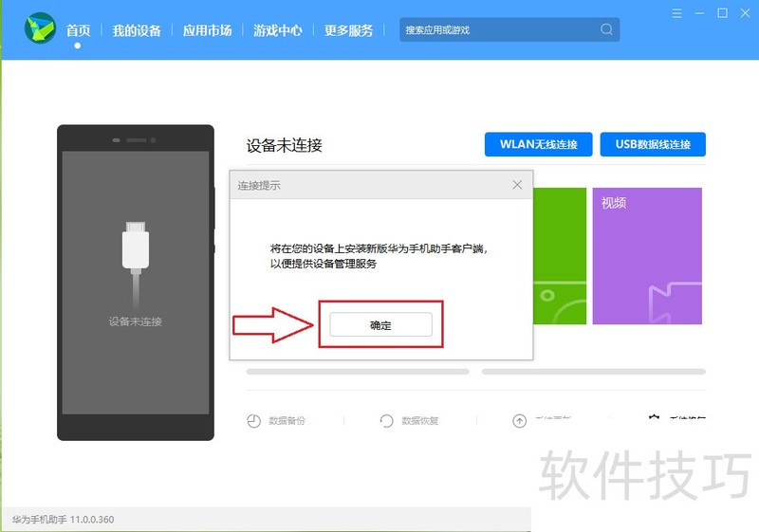
Task: Click USB数据线连接 cable connect button
Action: click(x=653, y=145)
